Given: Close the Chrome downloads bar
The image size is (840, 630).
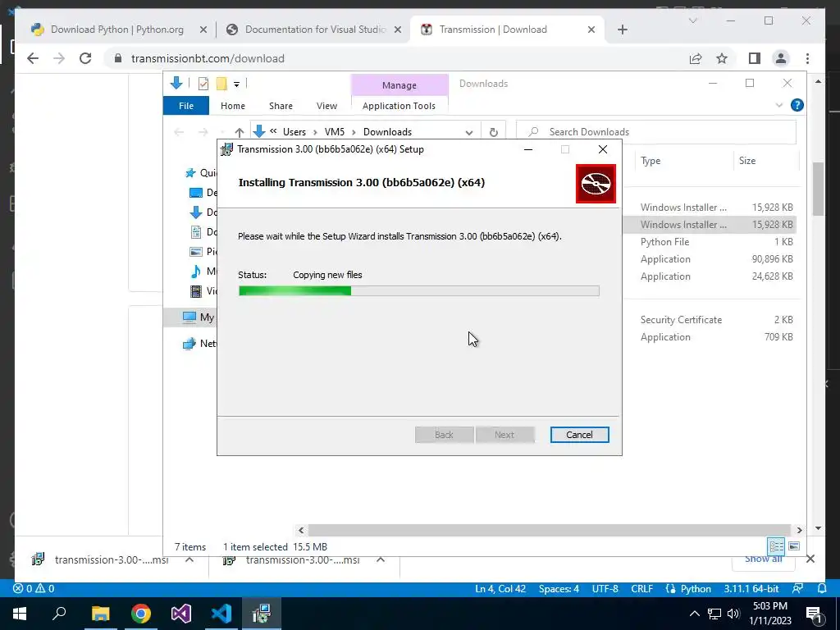Looking at the screenshot, I should pyautogui.click(x=810, y=559).
